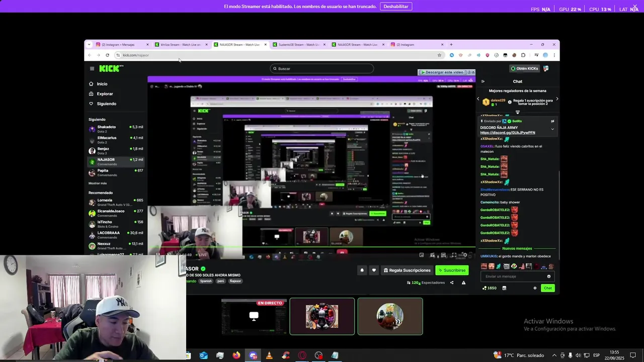This screenshot has height=362, width=644.
Task: Reload the browser page
Action: (x=107, y=55)
